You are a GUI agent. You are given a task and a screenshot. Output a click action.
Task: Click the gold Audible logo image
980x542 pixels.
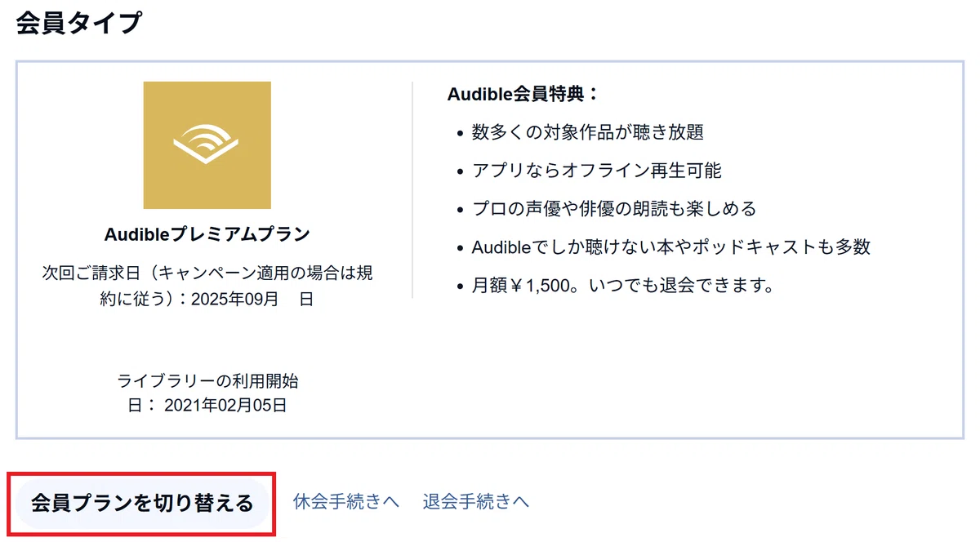[x=207, y=145]
